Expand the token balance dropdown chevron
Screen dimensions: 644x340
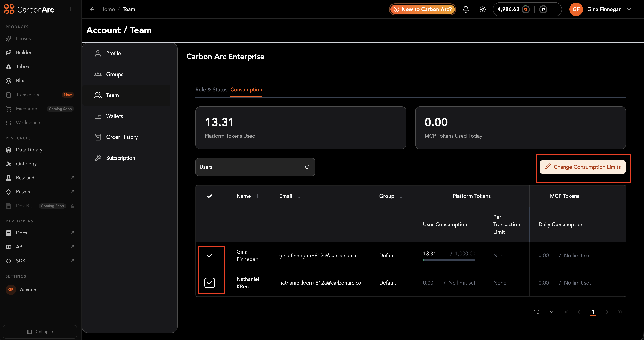(554, 9)
